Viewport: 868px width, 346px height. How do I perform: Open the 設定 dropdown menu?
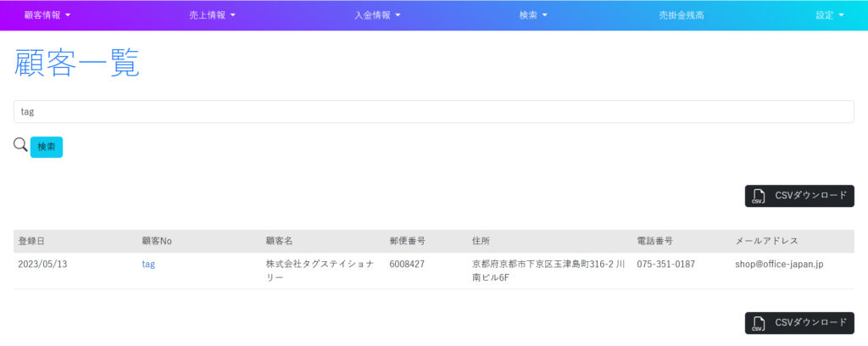pos(830,15)
